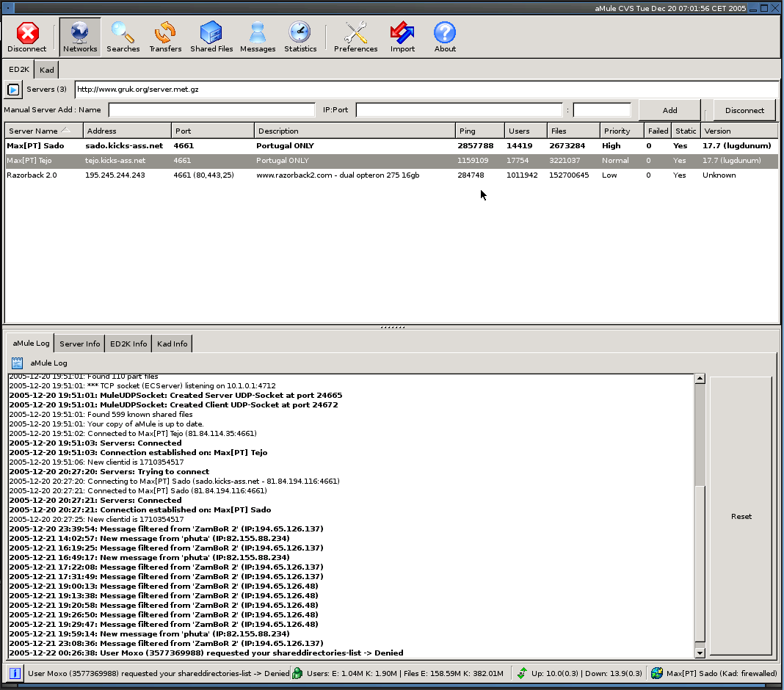The height and width of the screenshot is (690, 784).
Task: Open the Shared Files panel
Action: point(211,37)
